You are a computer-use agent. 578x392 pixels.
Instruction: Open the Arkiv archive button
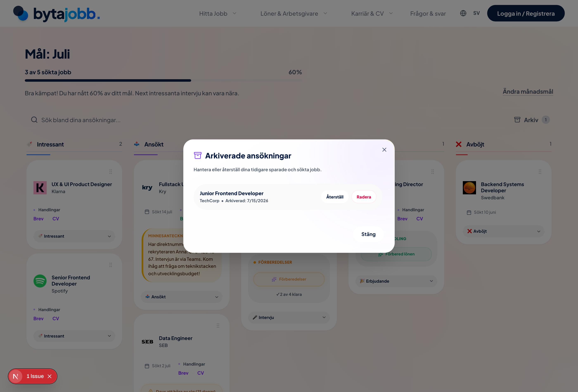532,120
